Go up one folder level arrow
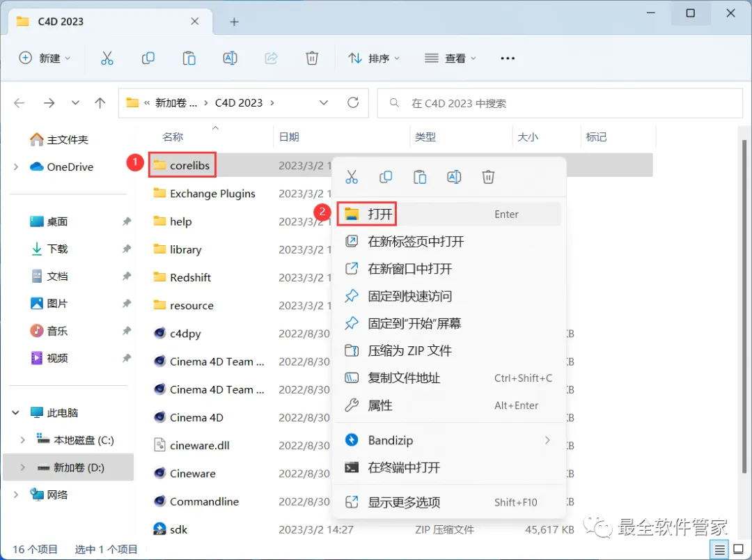This screenshot has height=560, width=752. pyautogui.click(x=100, y=102)
